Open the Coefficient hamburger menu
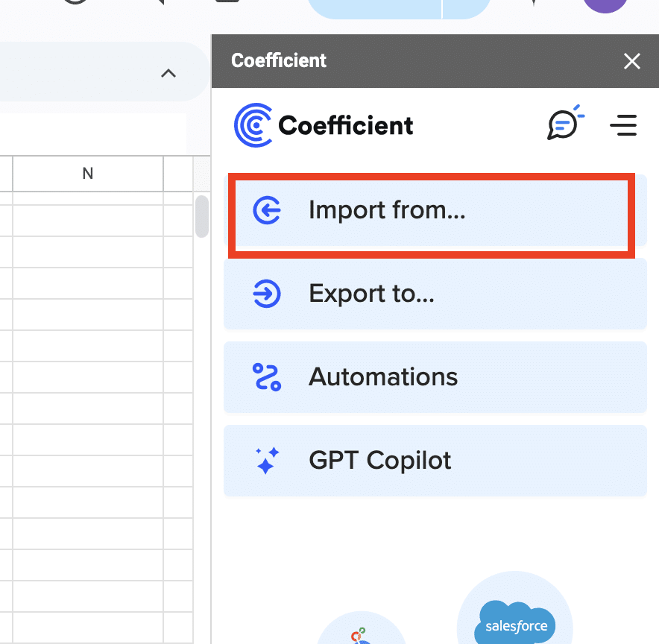Screen dimensions: 659x644 pyautogui.click(x=622, y=125)
